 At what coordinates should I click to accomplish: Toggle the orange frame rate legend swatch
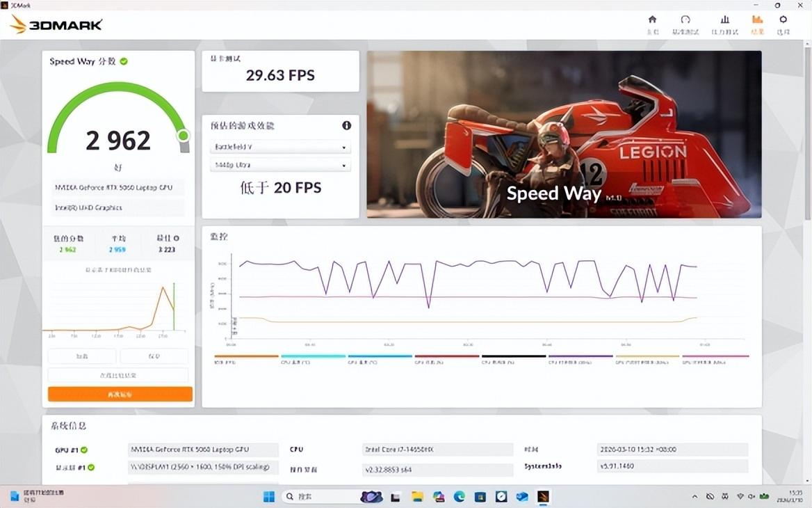[246, 357]
